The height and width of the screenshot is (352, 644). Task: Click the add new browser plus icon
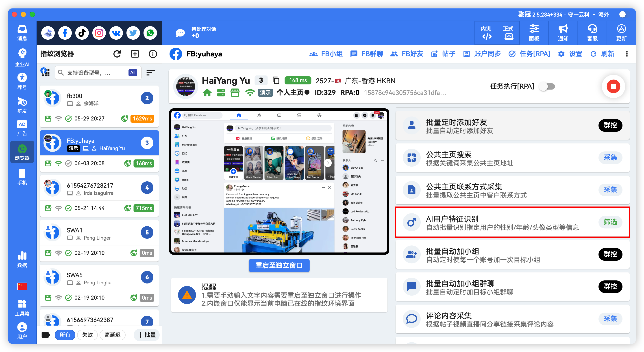135,54
